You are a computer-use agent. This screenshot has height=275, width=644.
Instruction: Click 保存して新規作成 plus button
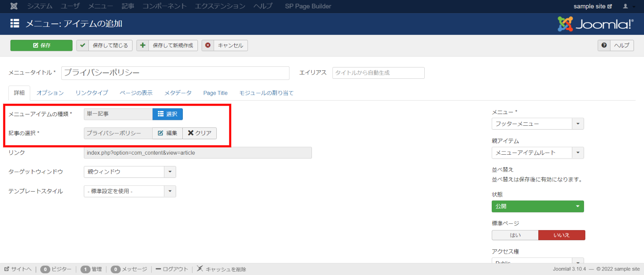167,46
